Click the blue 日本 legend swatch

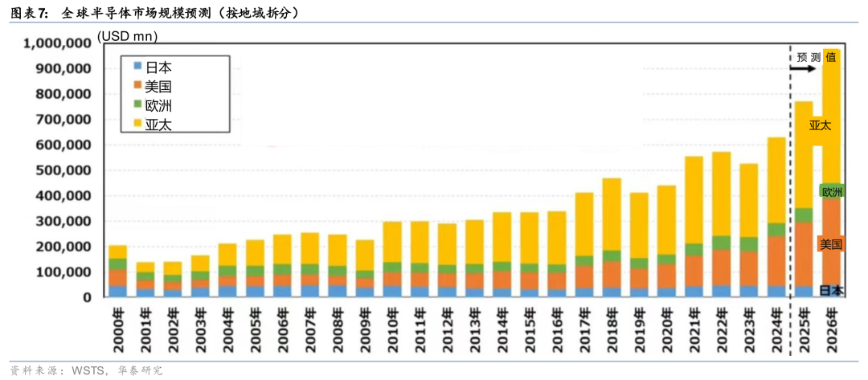(x=137, y=67)
